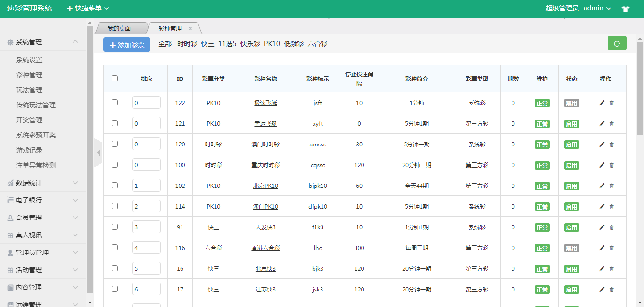Expand the 数据统计 sidebar section
The height and width of the screenshot is (307, 644).
click(43, 183)
